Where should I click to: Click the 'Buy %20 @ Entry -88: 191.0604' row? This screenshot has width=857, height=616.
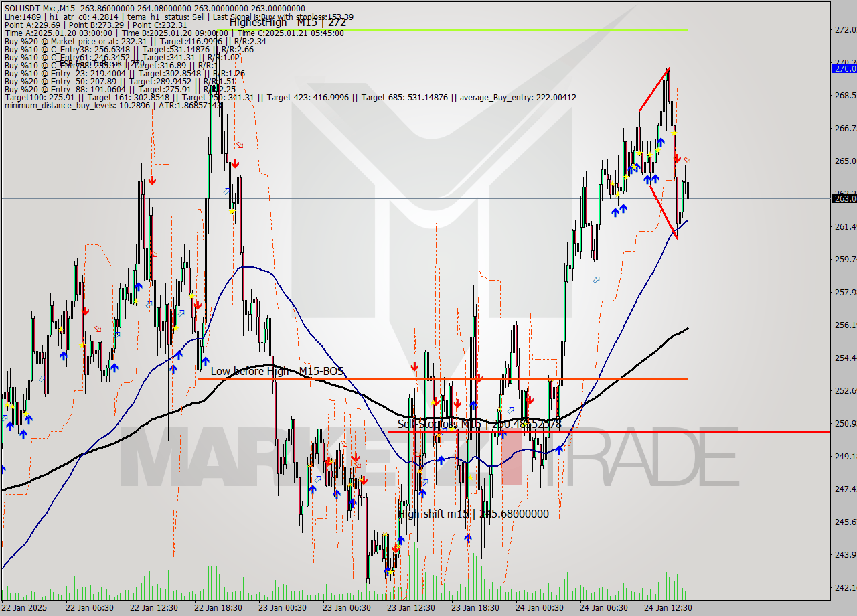click(120, 89)
